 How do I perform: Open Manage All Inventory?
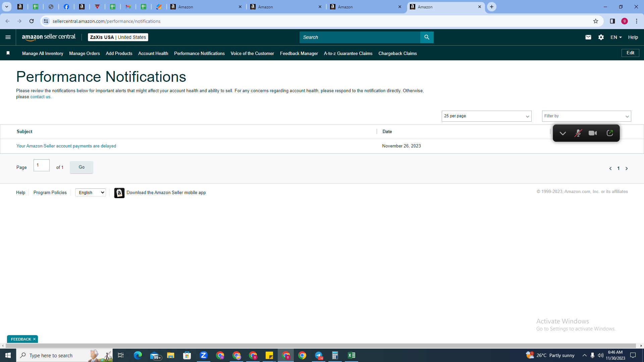(43, 53)
